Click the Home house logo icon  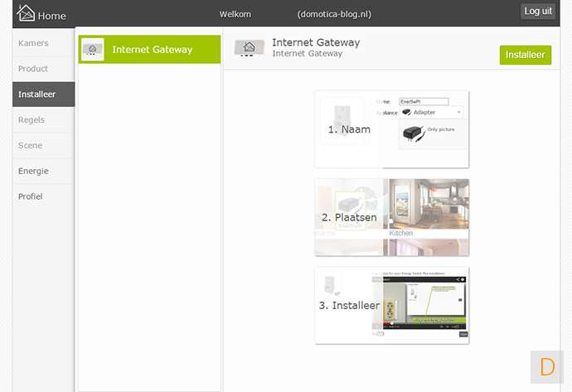26,13
